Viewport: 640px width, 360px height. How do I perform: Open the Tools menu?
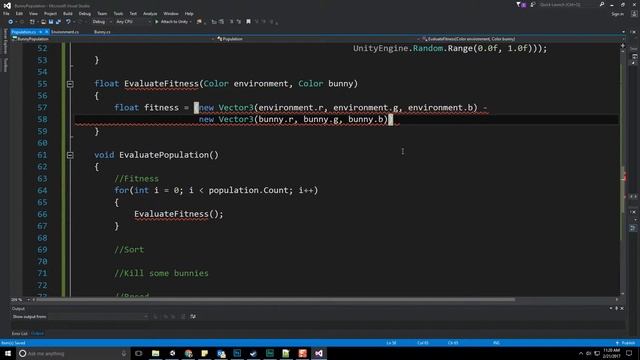pos(118,13)
